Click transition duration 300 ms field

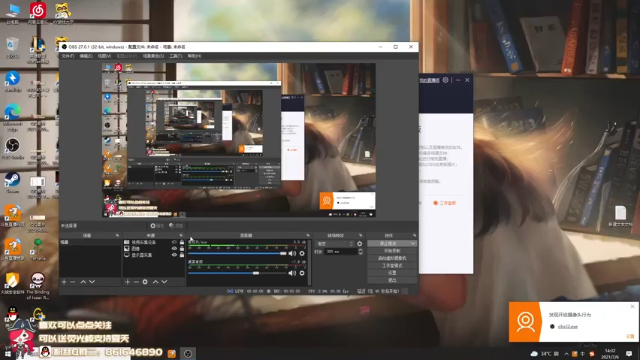coord(340,252)
